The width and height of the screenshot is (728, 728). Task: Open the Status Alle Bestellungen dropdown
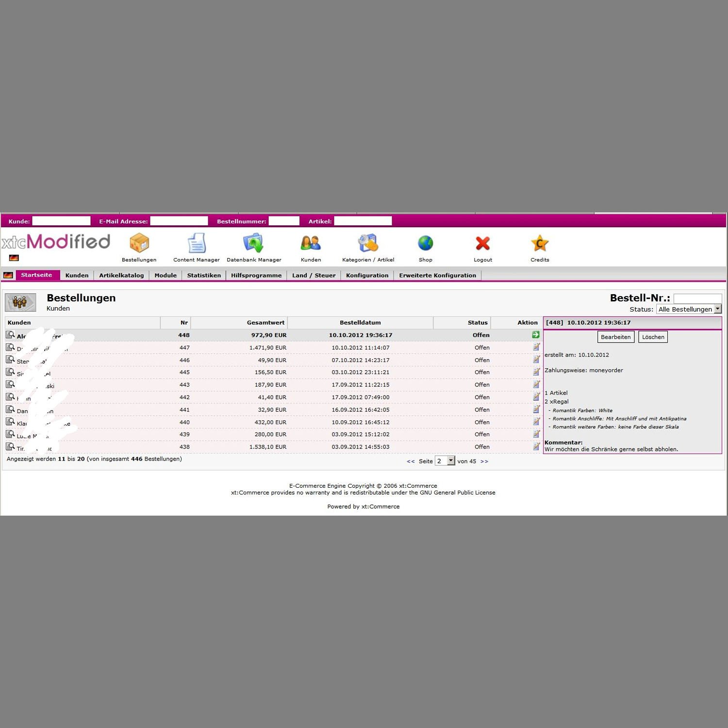[x=689, y=309]
